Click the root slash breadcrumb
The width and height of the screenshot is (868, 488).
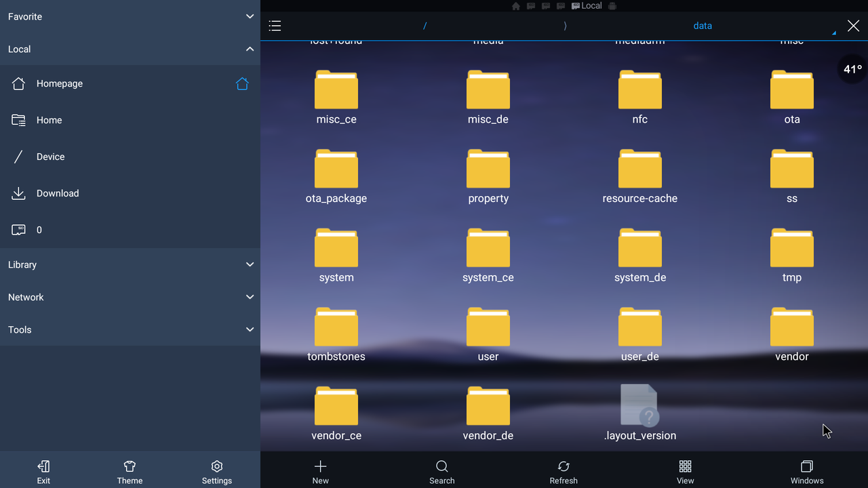click(x=425, y=26)
